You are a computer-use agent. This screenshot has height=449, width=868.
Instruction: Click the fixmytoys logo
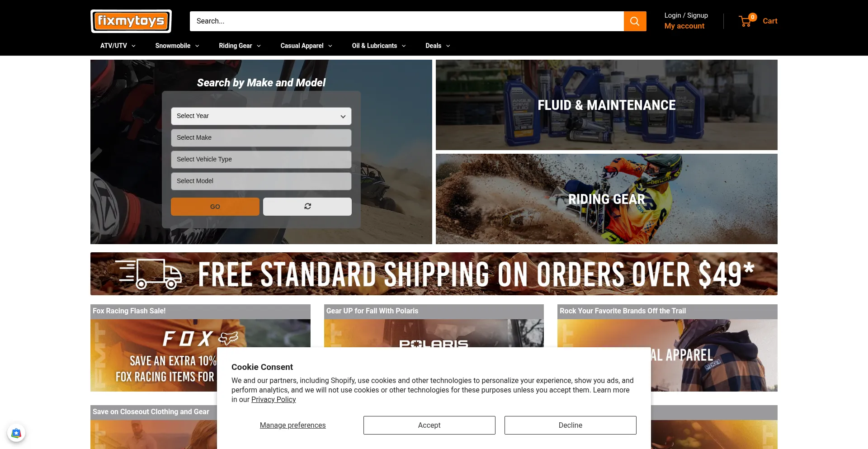[x=131, y=21]
